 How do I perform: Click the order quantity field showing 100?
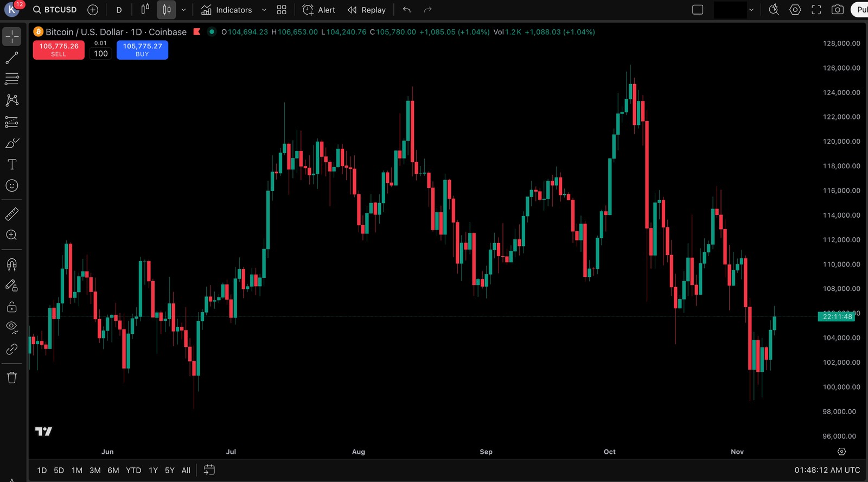(x=100, y=54)
